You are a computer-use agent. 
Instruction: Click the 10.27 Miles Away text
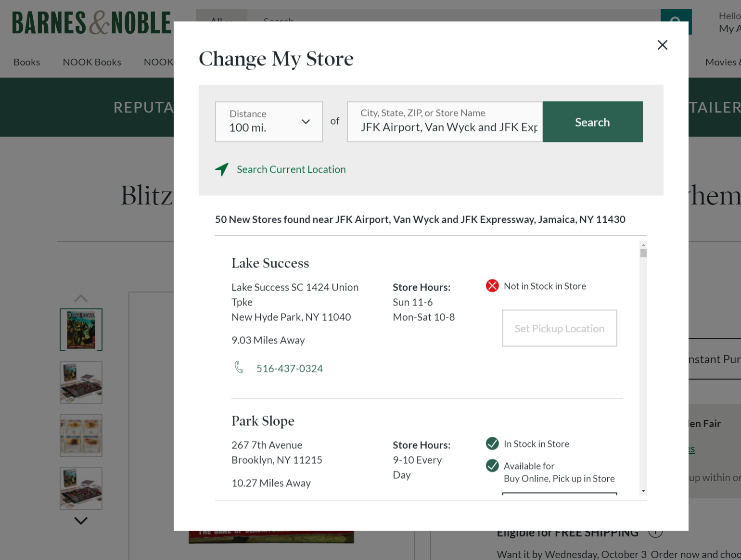(x=271, y=483)
